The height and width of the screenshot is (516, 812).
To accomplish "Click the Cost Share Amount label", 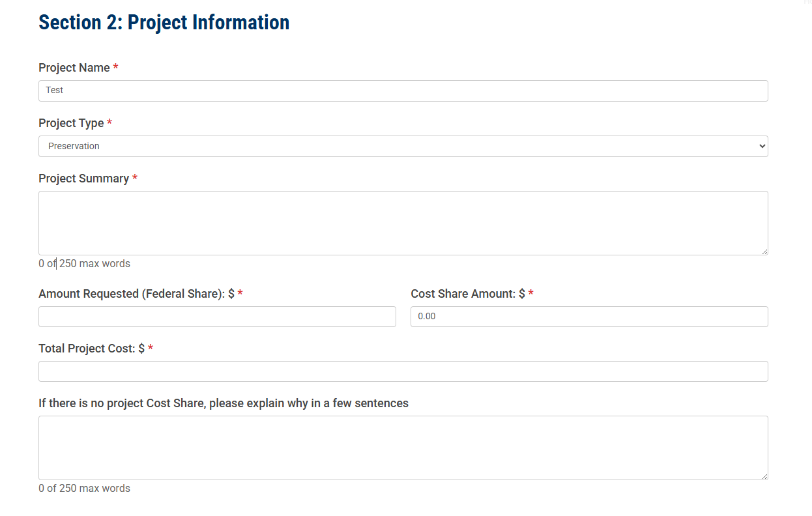I will click(x=467, y=294).
